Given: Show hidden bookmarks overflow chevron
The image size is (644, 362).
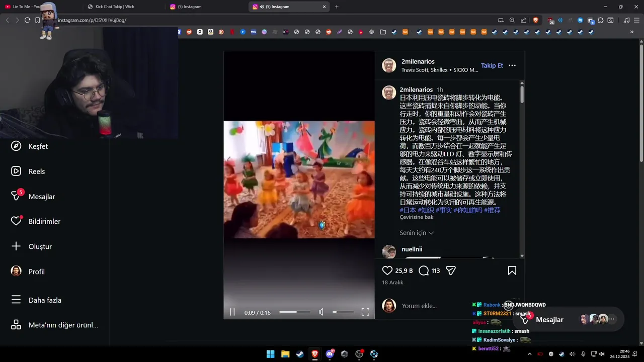Looking at the screenshot, I should pos(632,32).
